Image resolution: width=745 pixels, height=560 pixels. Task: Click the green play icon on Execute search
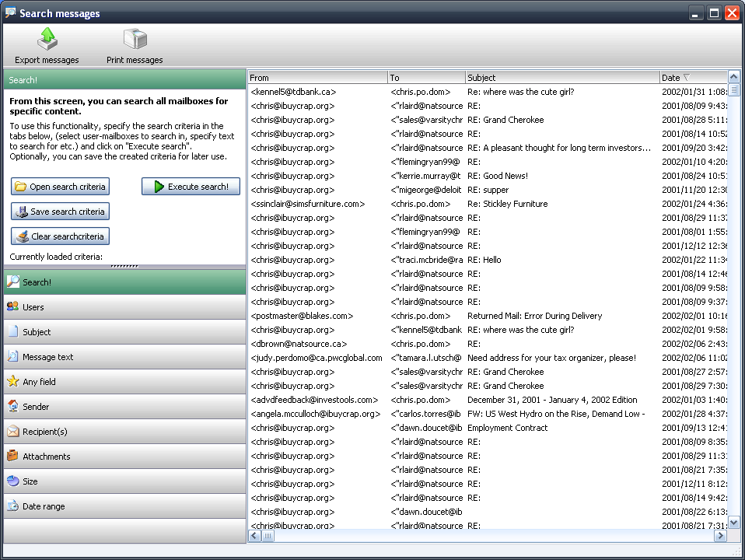pos(159,187)
